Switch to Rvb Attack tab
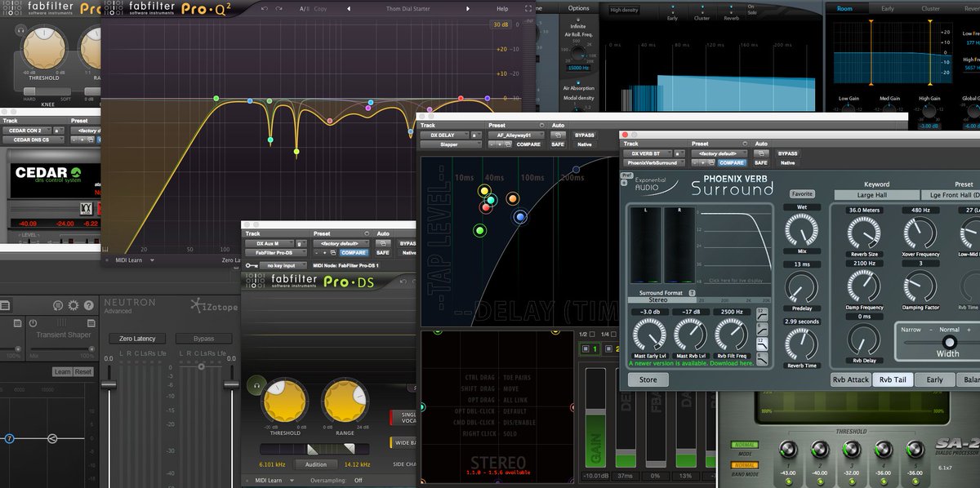 [850, 379]
